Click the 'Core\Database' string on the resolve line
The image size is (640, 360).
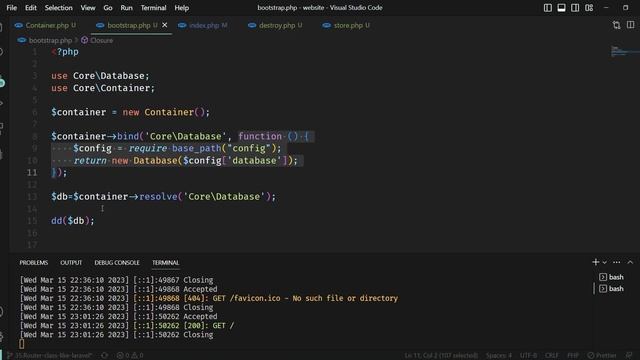(224, 197)
